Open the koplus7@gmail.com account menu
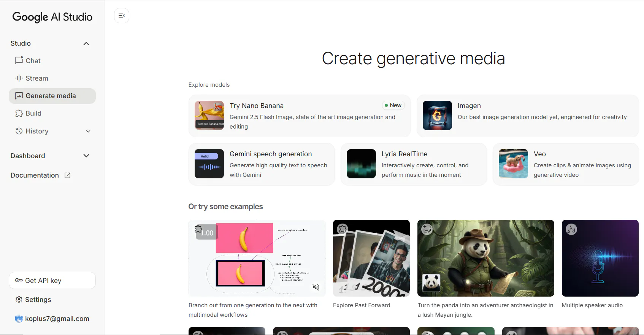Image resolution: width=644 pixels, height=335 pixels. pyautogui.click(x=52, y=319)
